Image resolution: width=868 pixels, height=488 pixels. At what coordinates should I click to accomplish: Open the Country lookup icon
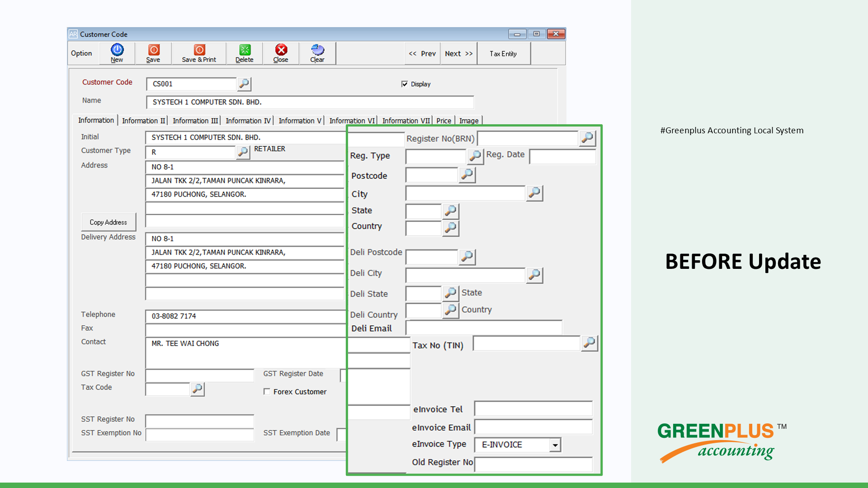(x=451, y=228)
